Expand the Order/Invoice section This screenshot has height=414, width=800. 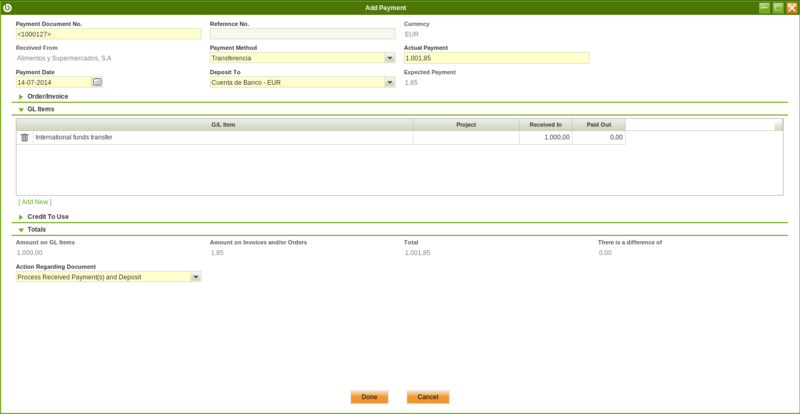(x=21, y=96)
